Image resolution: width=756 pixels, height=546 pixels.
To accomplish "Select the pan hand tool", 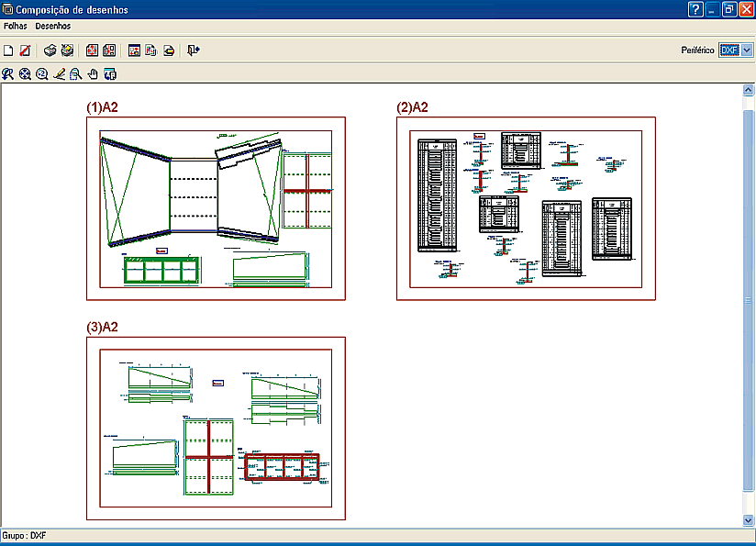I will coord(93,73).
